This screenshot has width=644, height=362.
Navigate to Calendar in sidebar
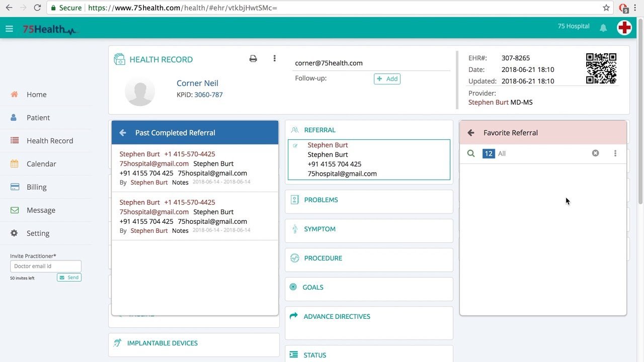[x=41, y=164]
